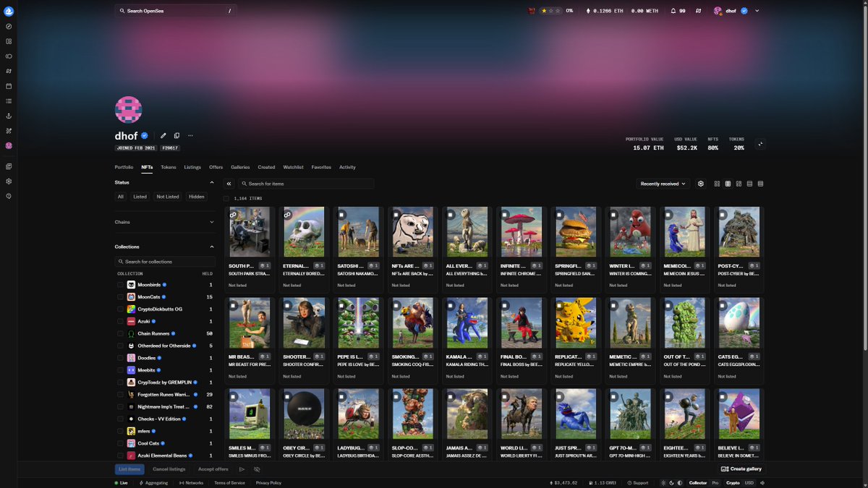Switch to dark mode moon toggle
Viewport: 868px width, 488px height.
pyautogui.click(x=672, y=483)
